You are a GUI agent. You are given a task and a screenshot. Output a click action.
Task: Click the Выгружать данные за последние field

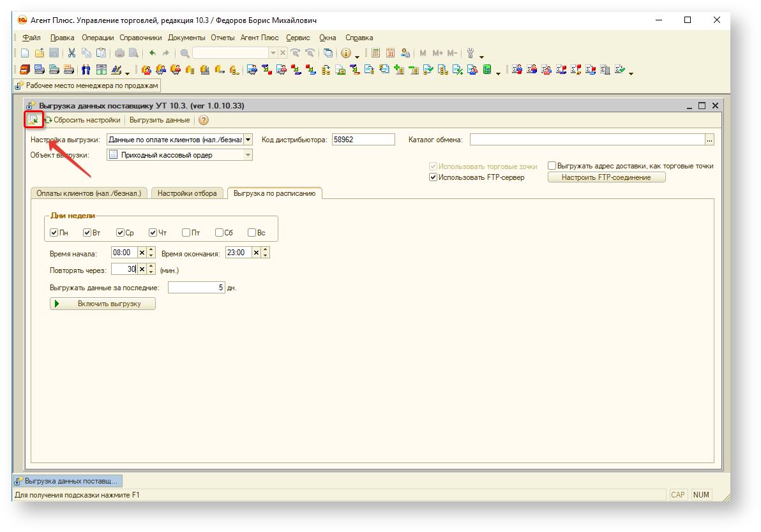pyautogui.click(x=196, y=288)
